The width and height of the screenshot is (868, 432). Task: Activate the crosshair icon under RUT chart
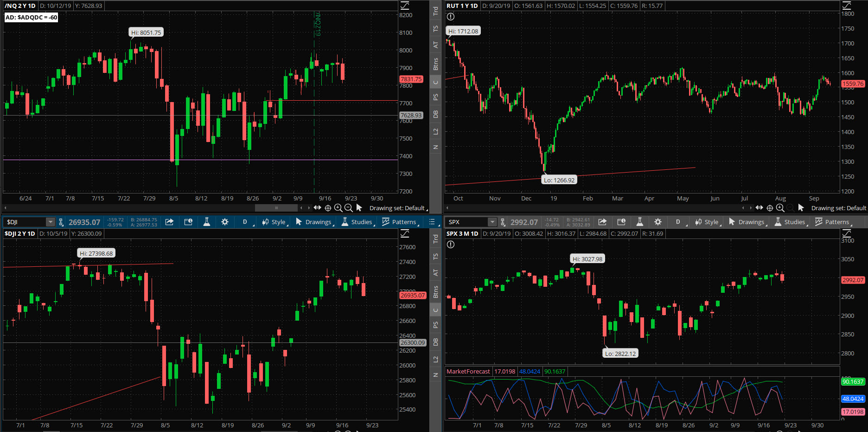tap(770, 208)
